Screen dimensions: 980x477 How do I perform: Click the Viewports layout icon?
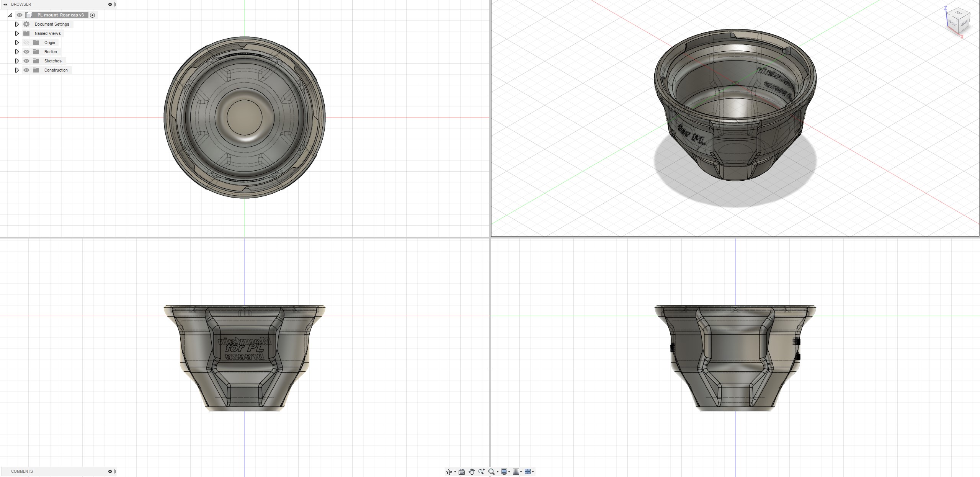point(528,472)
